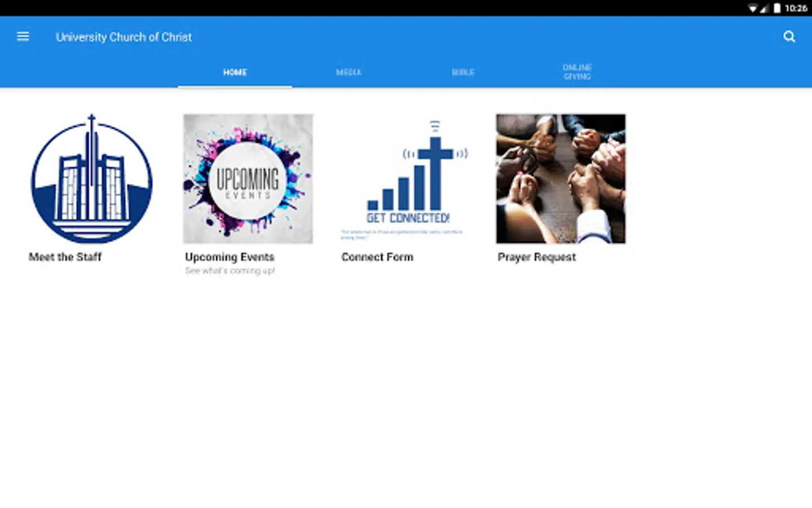Switch to the HOME tab
812x508 pixels.
click(x=235, y=72)
